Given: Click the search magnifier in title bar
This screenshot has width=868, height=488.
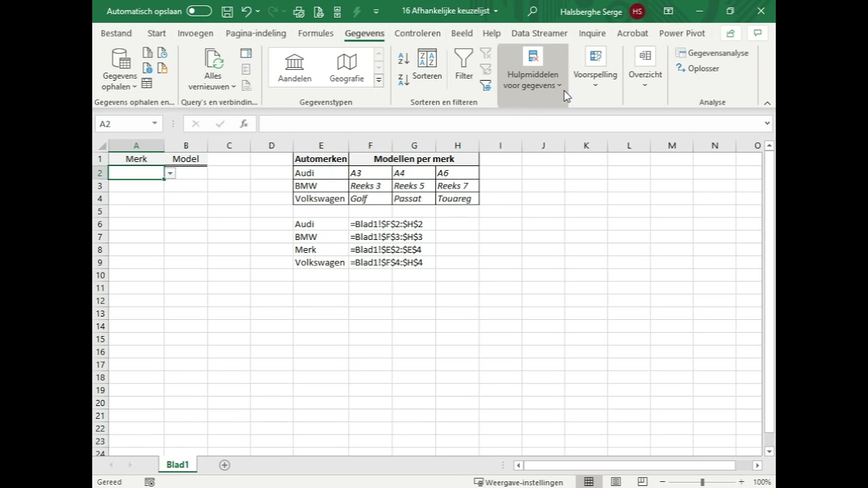Looking at the screenshot, I should tap(532, 11).
